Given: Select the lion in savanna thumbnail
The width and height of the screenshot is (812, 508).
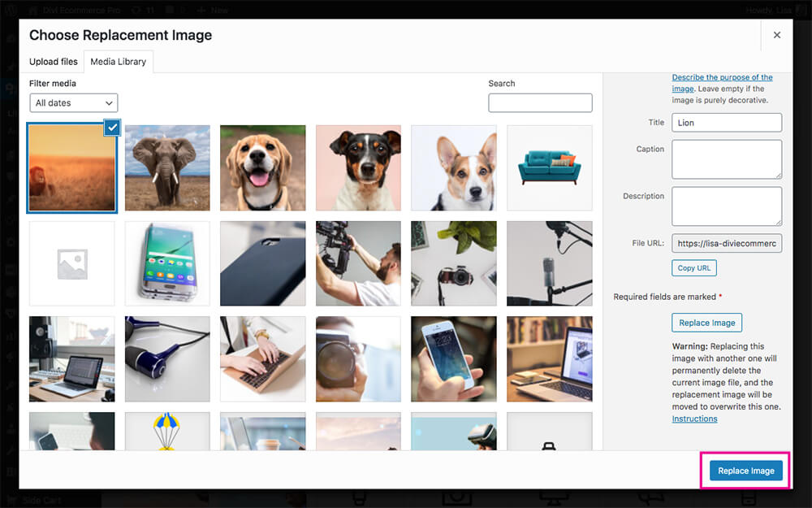Looking at the screenshot, I should click(72, 168).
